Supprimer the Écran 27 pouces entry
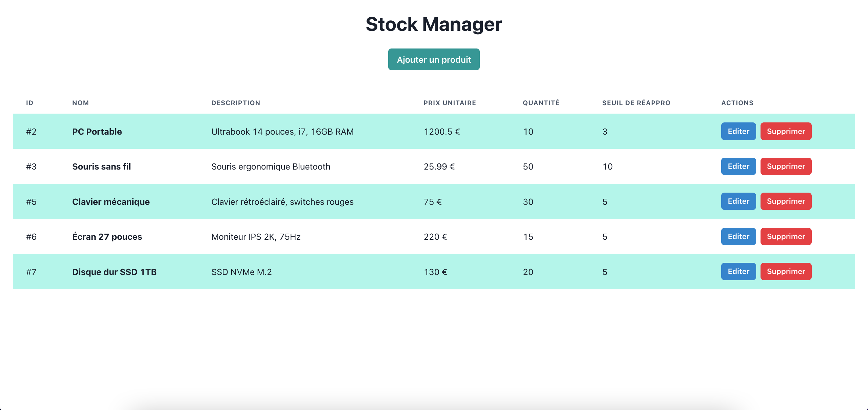Screen dimensions: 868x410 [x=786, y=236]
